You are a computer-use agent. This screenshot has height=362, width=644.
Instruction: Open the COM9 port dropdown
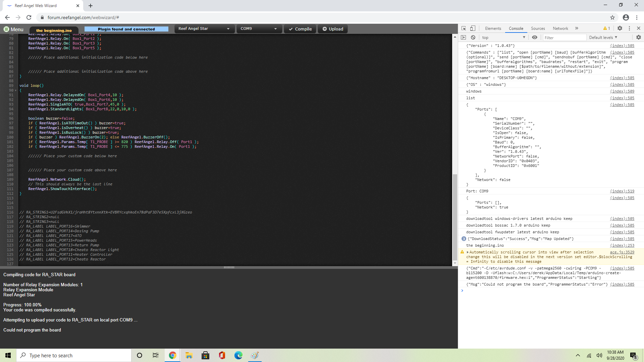(x=259, y=28)
